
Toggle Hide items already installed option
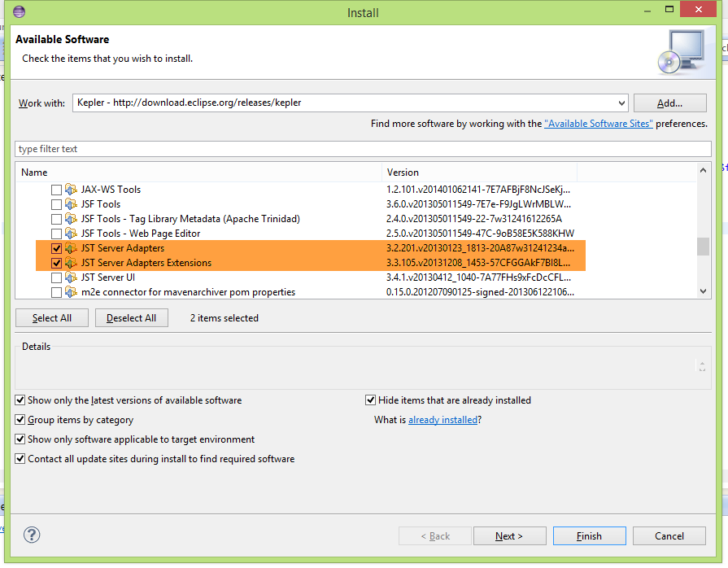pos(370,400)
